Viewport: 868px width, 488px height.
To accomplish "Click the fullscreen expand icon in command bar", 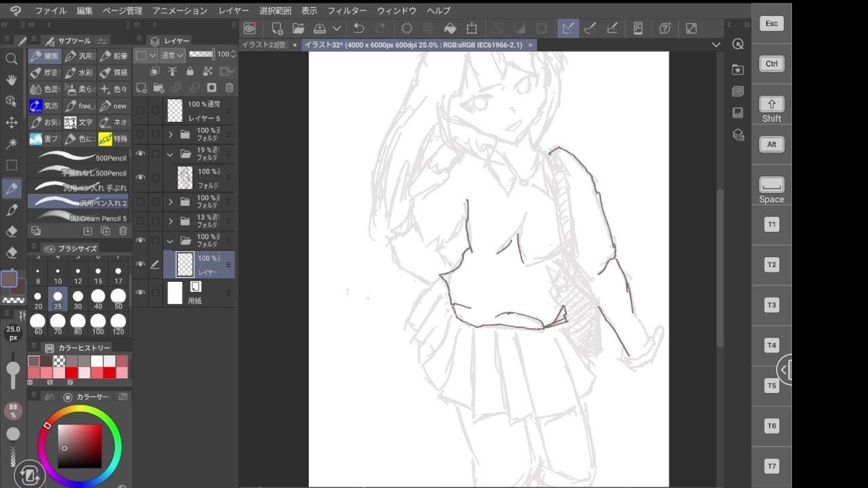I will click(x=692, y=28).
